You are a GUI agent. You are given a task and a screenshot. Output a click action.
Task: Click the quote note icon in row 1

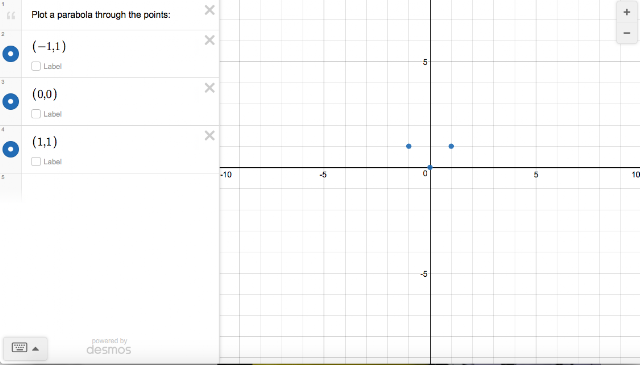[x=11, y=16]
